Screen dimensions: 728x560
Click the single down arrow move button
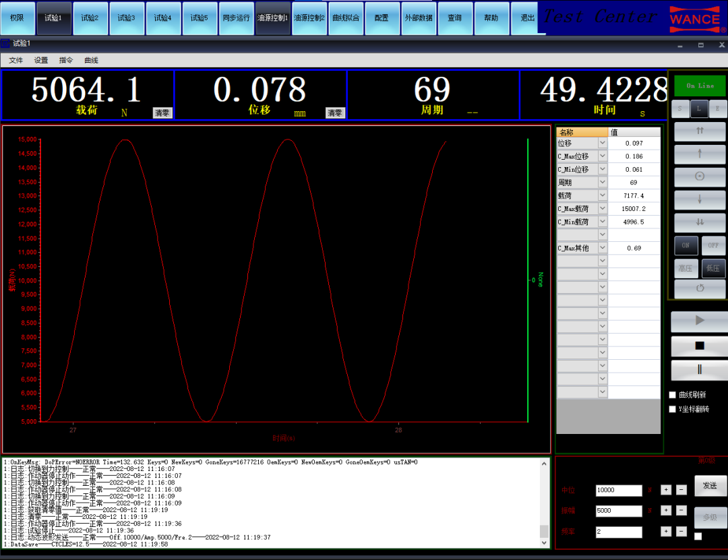tap(700, 199)
